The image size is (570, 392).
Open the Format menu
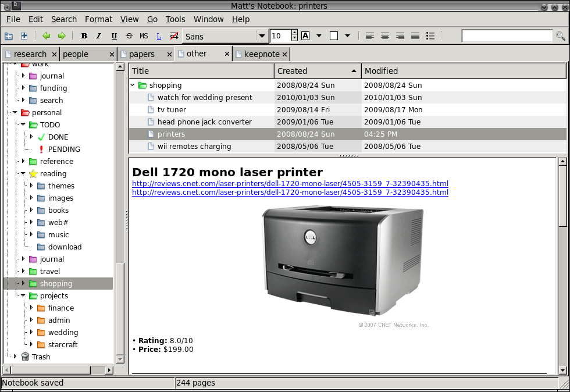(x=98, y=19)
